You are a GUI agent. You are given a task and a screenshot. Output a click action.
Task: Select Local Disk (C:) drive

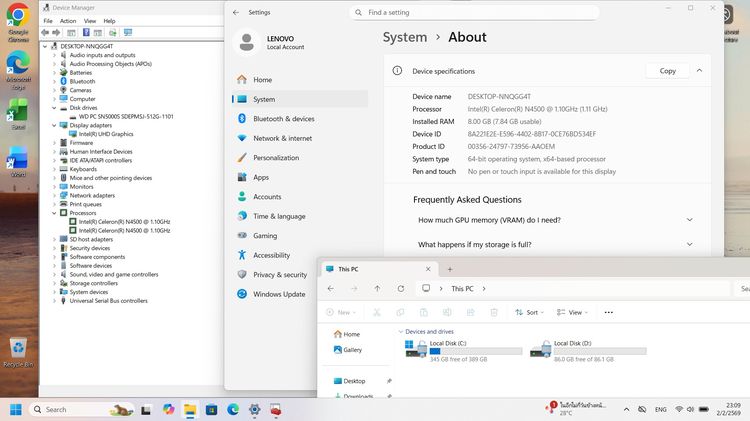463,351
